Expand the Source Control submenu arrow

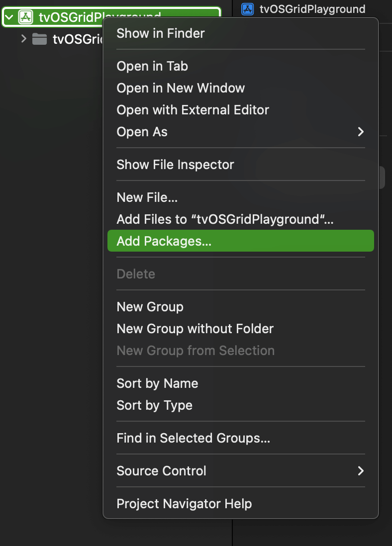pyautogui.click(x=361, y=471)
